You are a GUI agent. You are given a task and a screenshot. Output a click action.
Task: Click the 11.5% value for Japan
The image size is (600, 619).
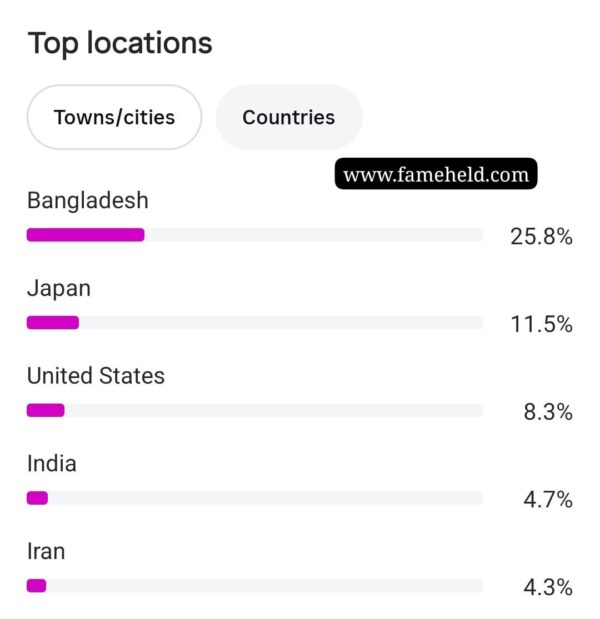(x=541, y=325)
